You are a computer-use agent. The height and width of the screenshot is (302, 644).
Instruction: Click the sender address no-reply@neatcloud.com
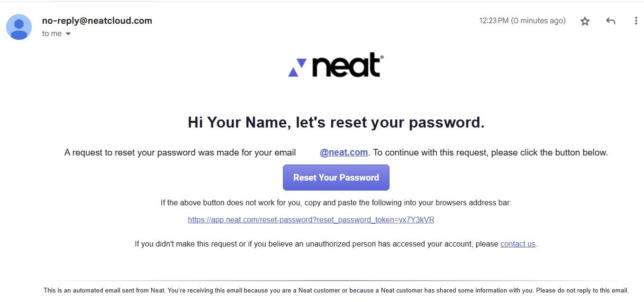97,20
